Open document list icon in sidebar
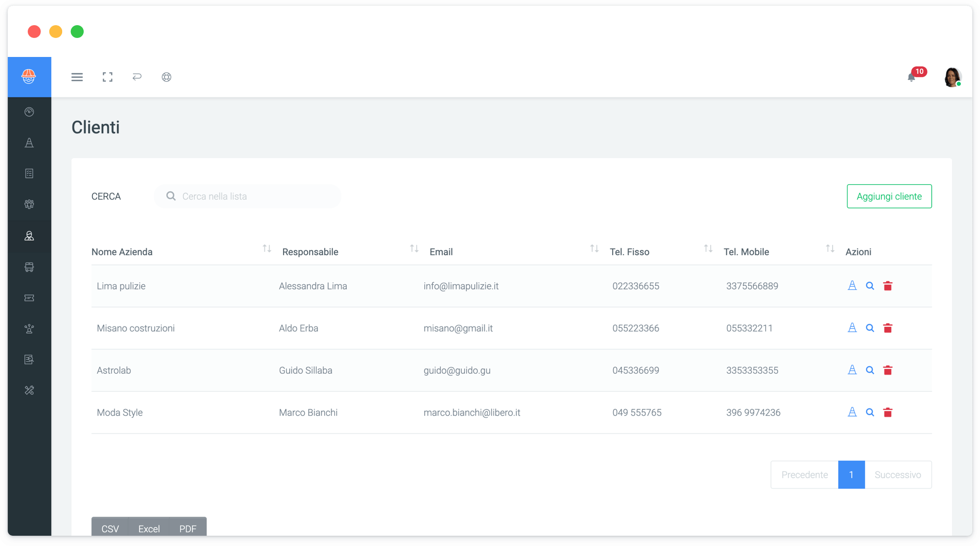980x546 pixels. pyautogui.click(x=29, y=173)
